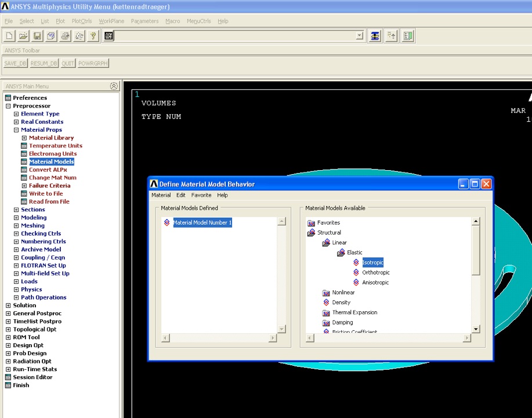The height and width of the screenshot is (418, 532).
Task: Expand the Meshing tree node
Action: (x=16, y=225)
